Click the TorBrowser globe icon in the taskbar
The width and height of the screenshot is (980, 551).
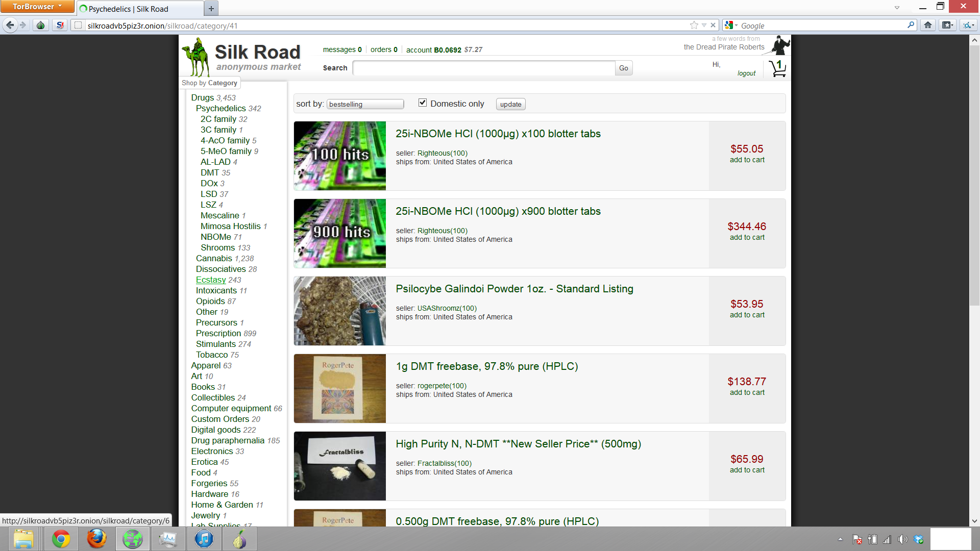(x=132, y=539)
